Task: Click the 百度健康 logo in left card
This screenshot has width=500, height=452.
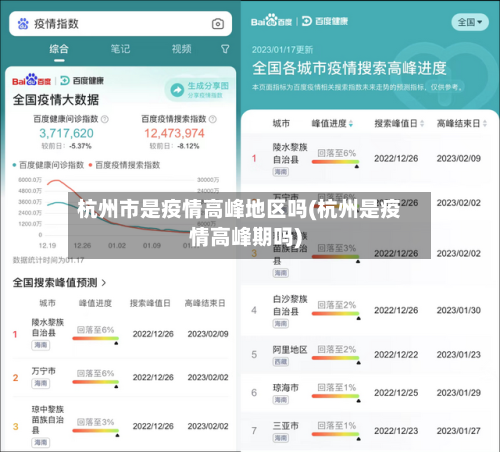Action: [x=82, y=80]
